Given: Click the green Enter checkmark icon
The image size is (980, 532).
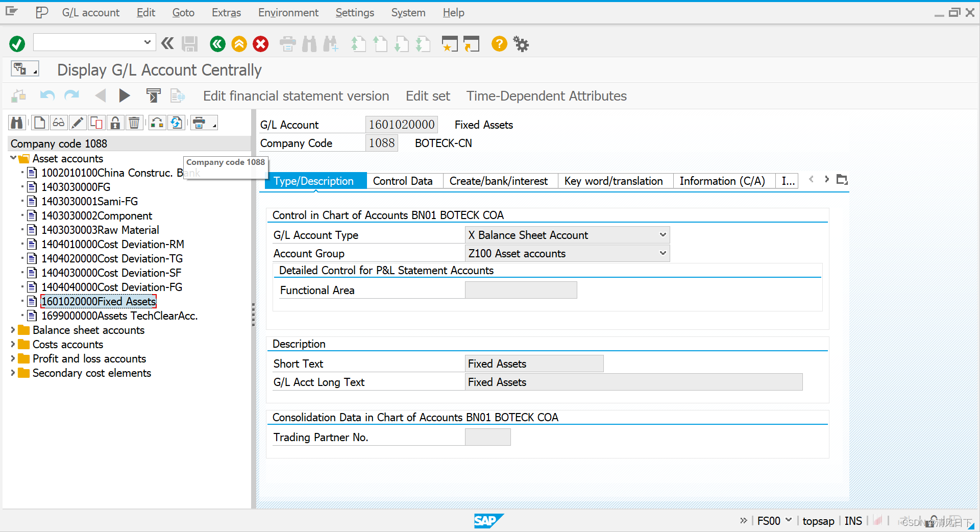Looking at the screenshot, I should point(17,44).
